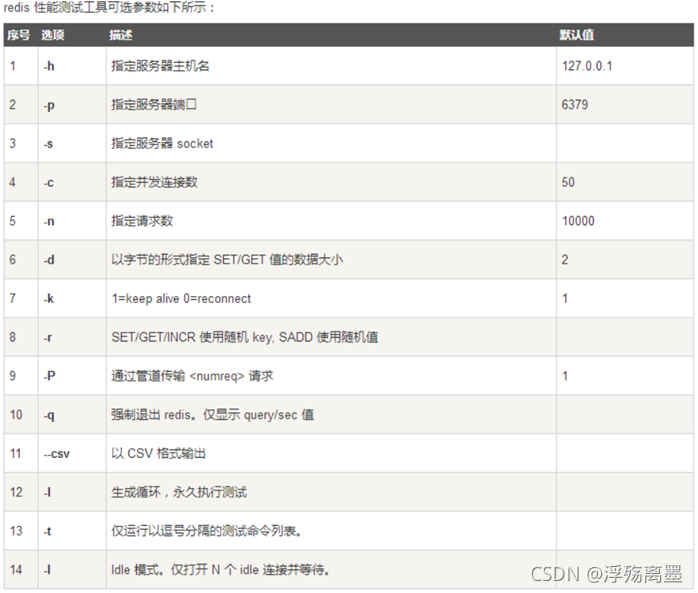Click the '指定服务器端口' description

154,105
